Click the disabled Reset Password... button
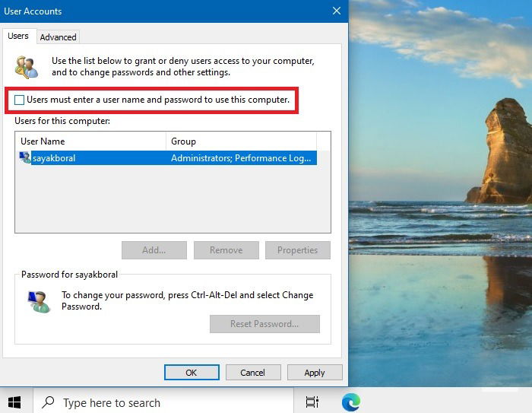 click(x=264, y=324)
